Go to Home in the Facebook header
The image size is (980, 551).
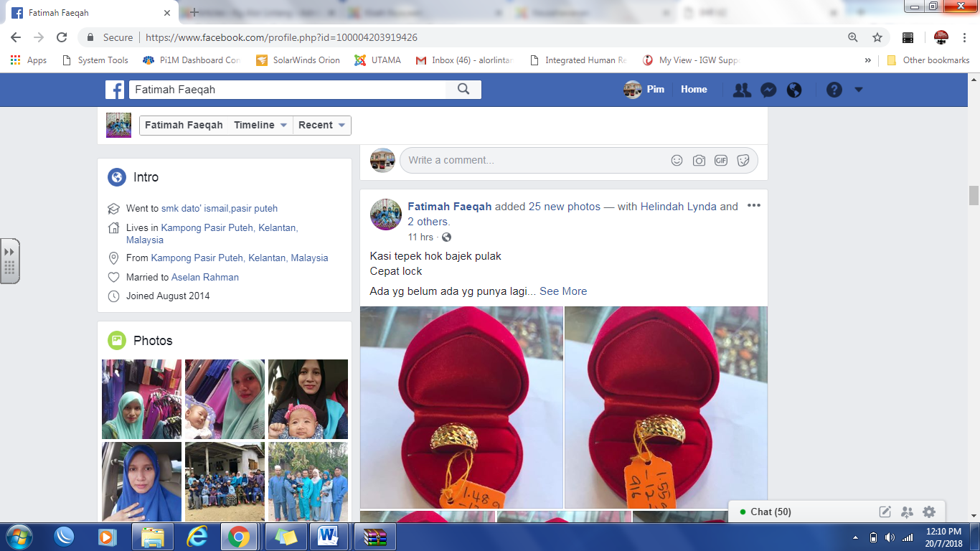coord(694,90)
